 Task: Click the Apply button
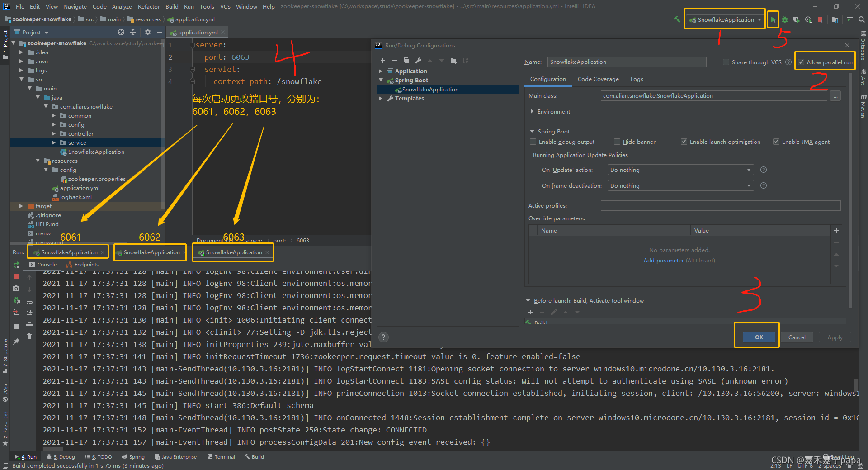click(835, 337)
